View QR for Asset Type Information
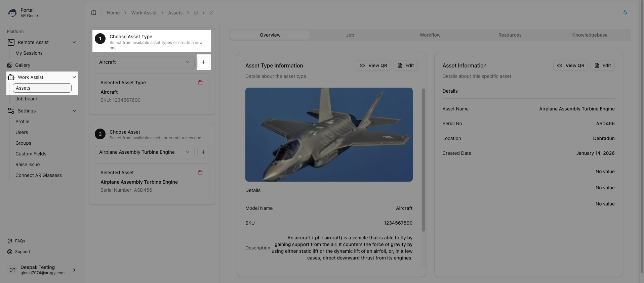Viewport: 644px width, 283px height. point(373,65)
